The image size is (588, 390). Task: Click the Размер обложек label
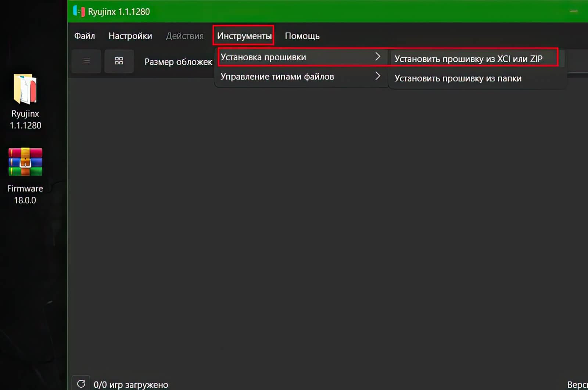pos(178,62)
